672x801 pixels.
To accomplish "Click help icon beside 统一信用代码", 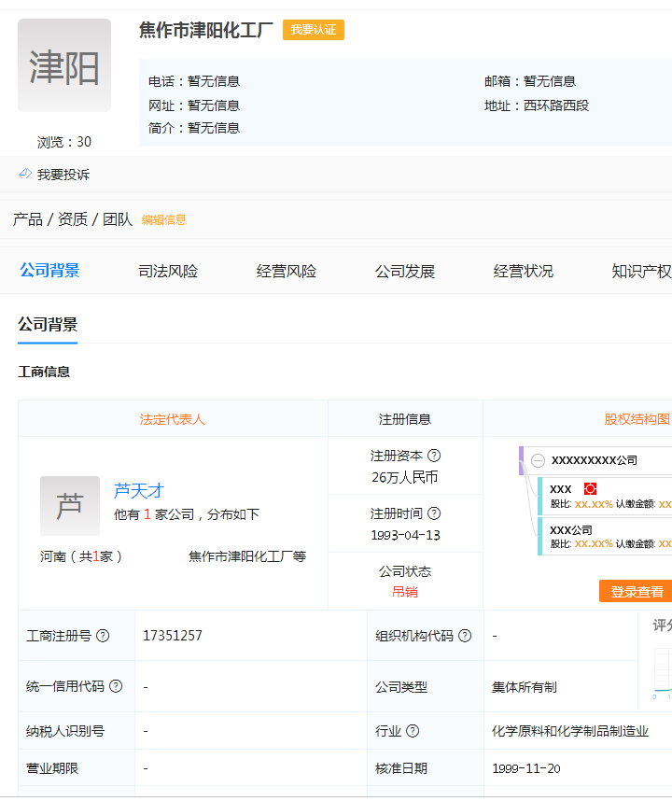I will tap(116, 686).
